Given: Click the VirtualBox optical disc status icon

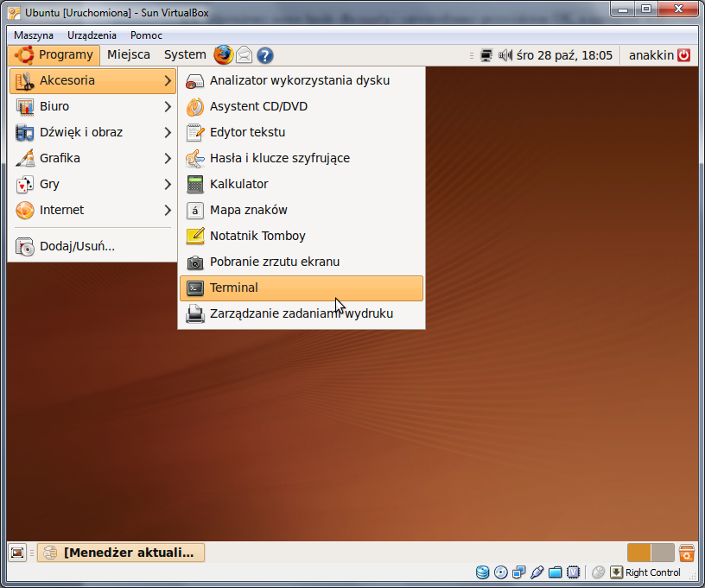Looking at the screenshot, I should 500,572.
